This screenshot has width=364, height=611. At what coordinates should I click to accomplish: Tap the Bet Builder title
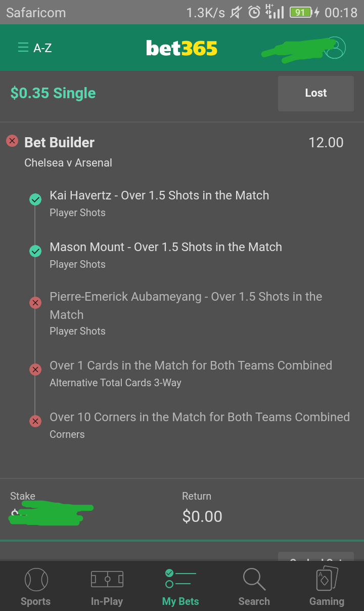(x=60, y=143)
